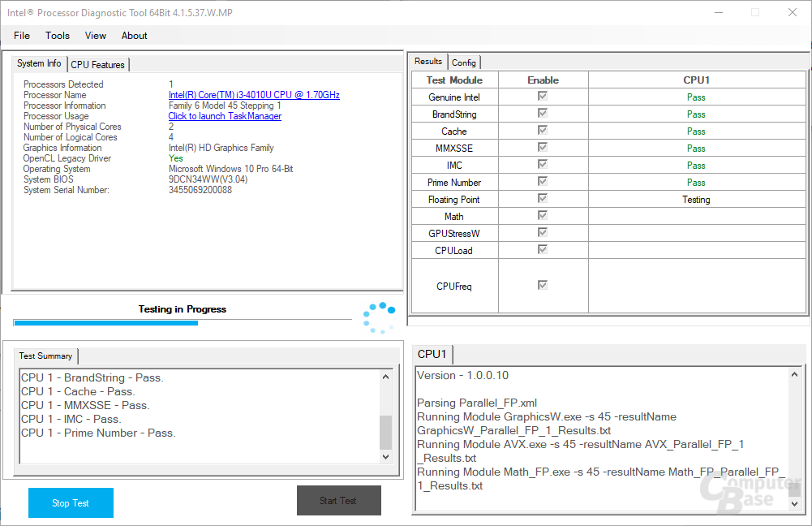Open the Config tab

click(464, 62)
